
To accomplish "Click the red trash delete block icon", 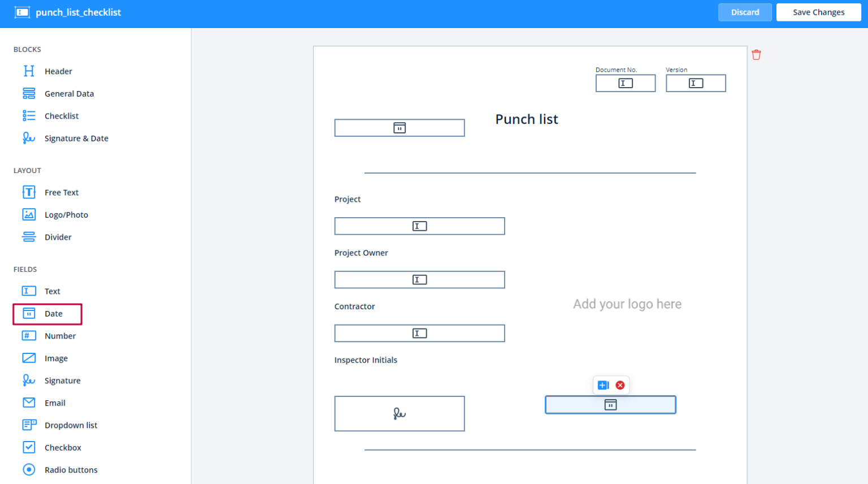I will pyautogui.click(x=756, y=55).
